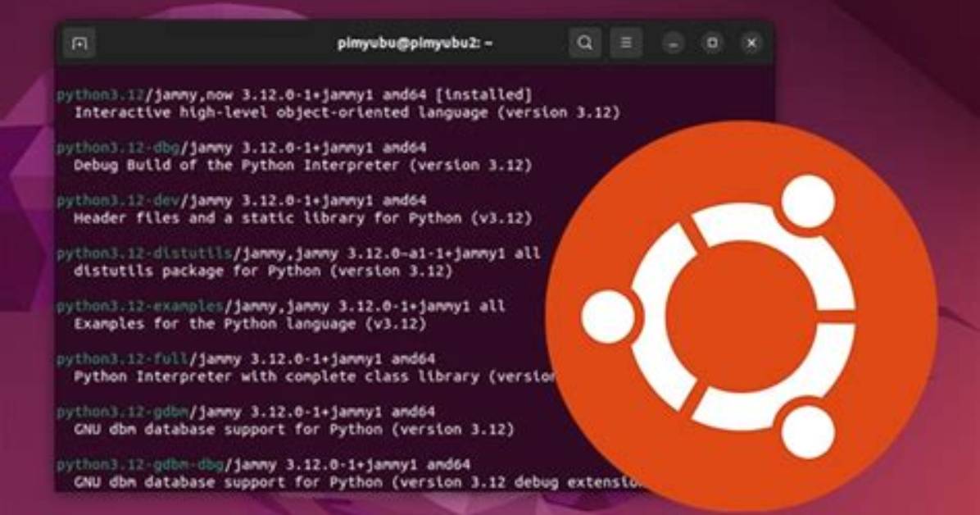Open a new terminal tab
Screen dimensions: 980x515
pyautogui.click(x=79, y=43)
